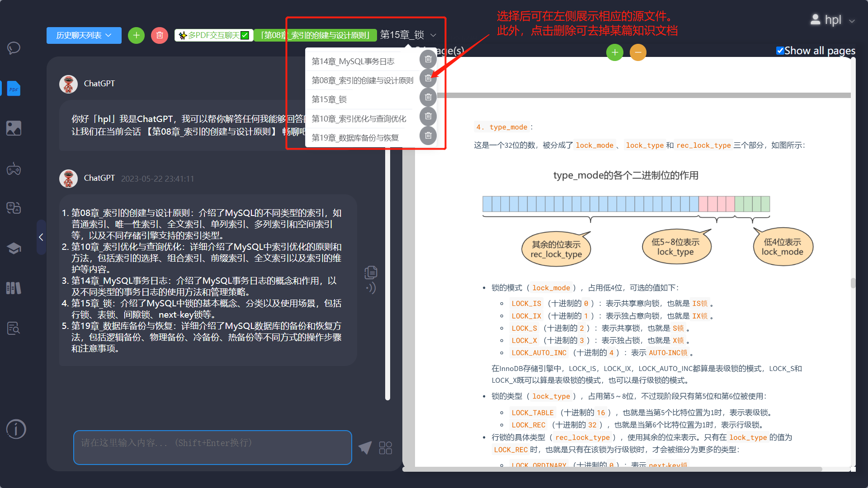Click the red delete chat button
Viewport: 868px width, 488px height.
(160, 35)
